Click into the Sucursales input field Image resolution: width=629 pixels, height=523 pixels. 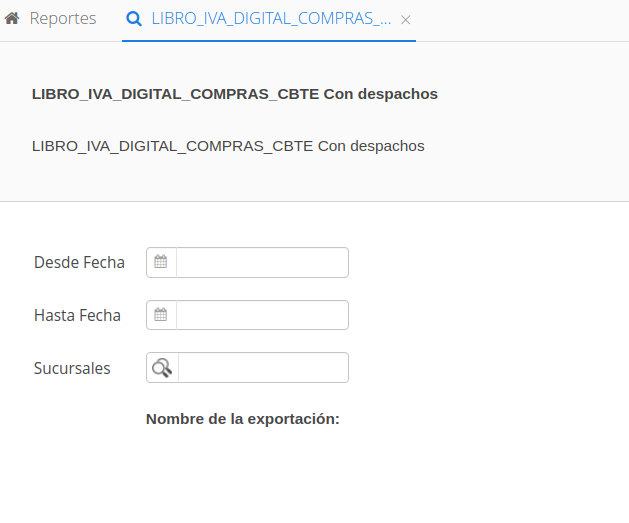pos(264,367)
